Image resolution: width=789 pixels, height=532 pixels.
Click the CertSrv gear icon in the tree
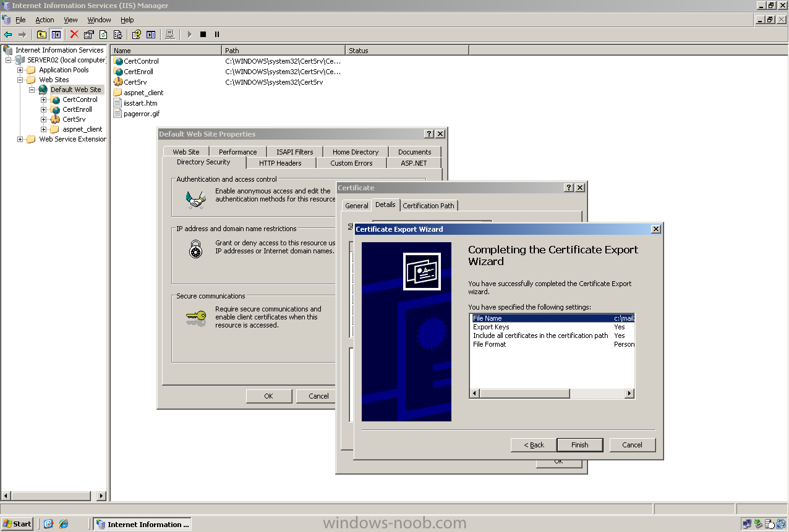pos(55,119)
